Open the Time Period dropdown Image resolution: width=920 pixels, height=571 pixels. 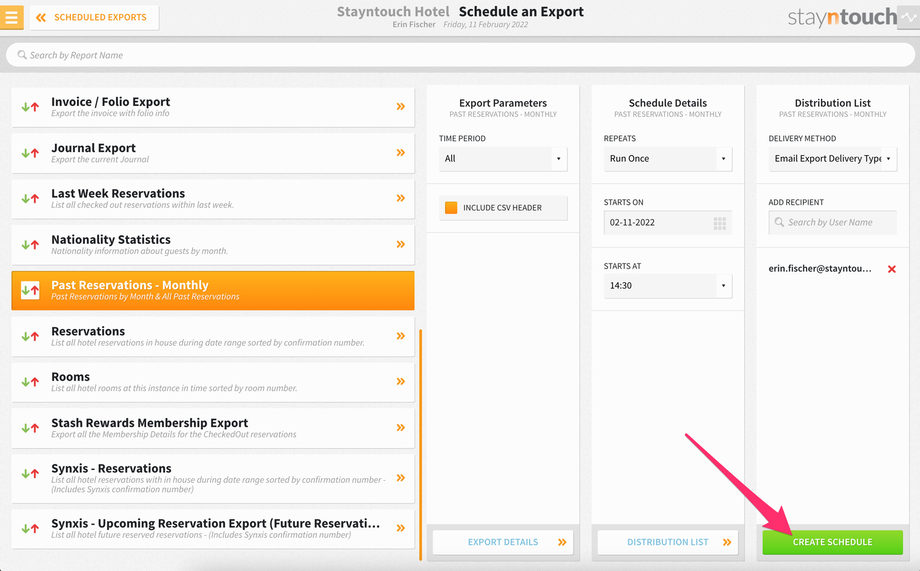tap(503, 158)
